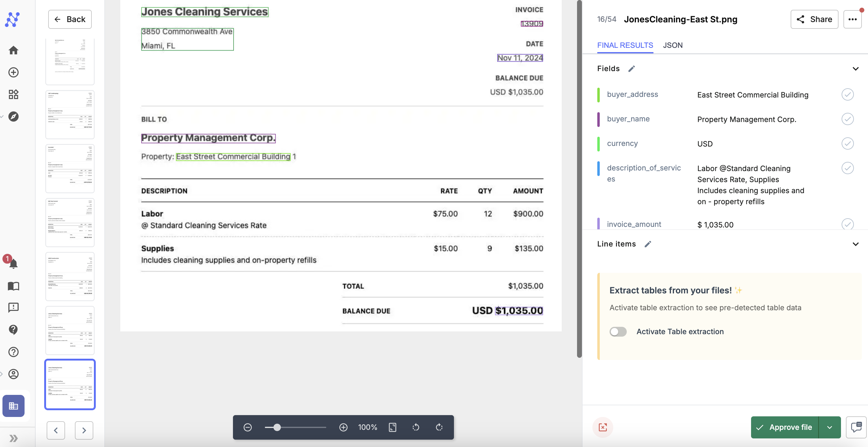Click the notifications bell icon
This screenshot has height=447, width=868.
coord(13,264)
